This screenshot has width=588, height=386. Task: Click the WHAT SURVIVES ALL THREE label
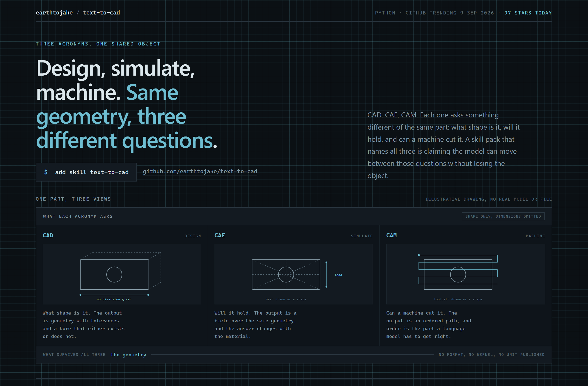point(74,355)
